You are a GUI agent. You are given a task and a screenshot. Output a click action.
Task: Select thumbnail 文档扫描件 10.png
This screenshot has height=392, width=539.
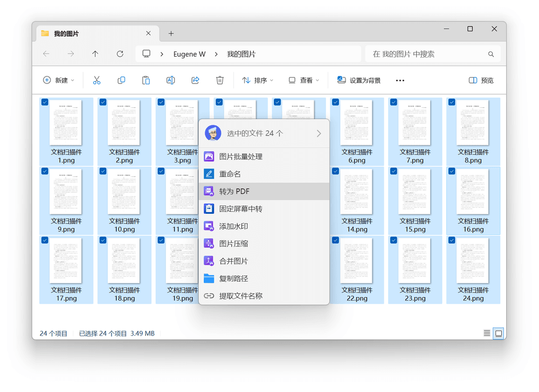(124, 191)
